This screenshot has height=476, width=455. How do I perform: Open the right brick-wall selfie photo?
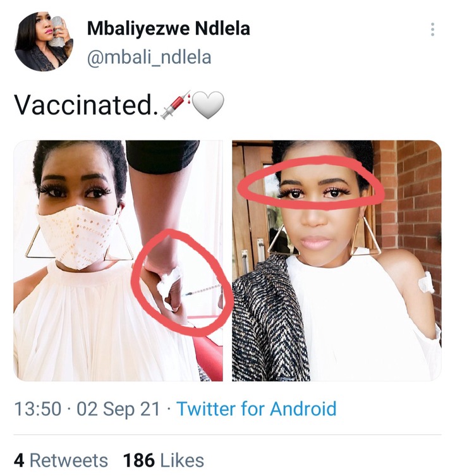tap(337, 260)
